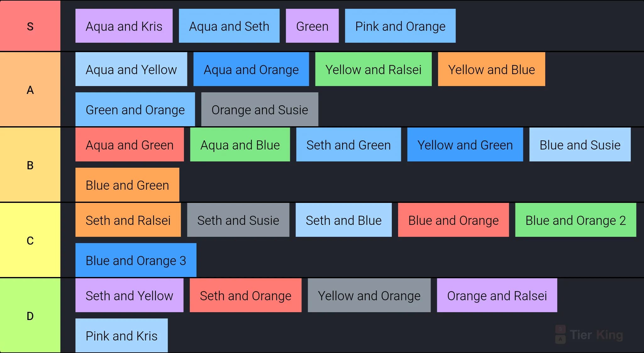
Task: Select the A tier label
Action: 30,90
